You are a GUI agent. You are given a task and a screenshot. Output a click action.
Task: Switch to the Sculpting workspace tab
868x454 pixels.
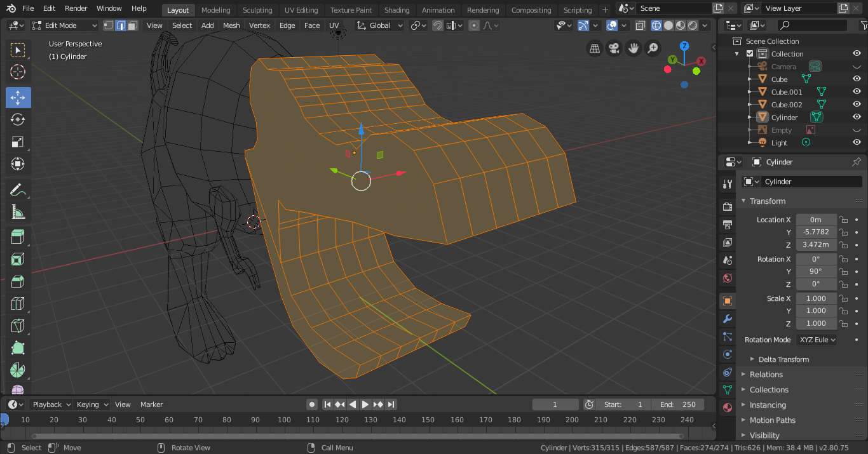click(257, 10)
